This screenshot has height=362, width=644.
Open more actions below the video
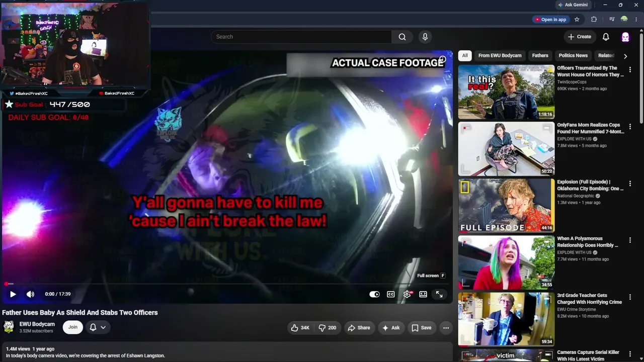coord(446,328)
